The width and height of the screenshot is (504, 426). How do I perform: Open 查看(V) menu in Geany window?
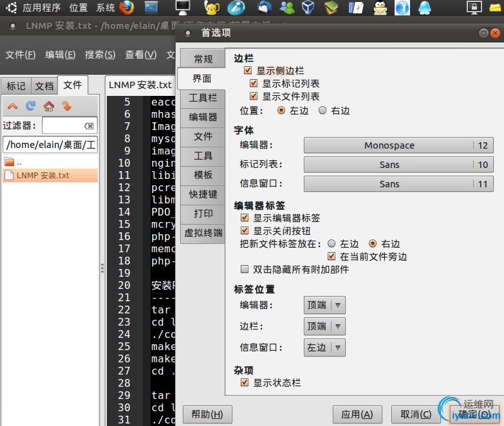141,55
